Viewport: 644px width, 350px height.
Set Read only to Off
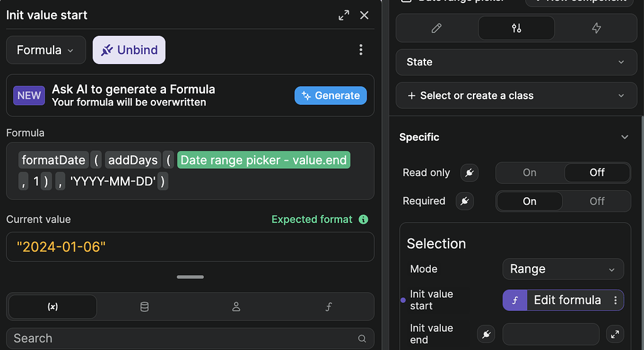[597, 173]
